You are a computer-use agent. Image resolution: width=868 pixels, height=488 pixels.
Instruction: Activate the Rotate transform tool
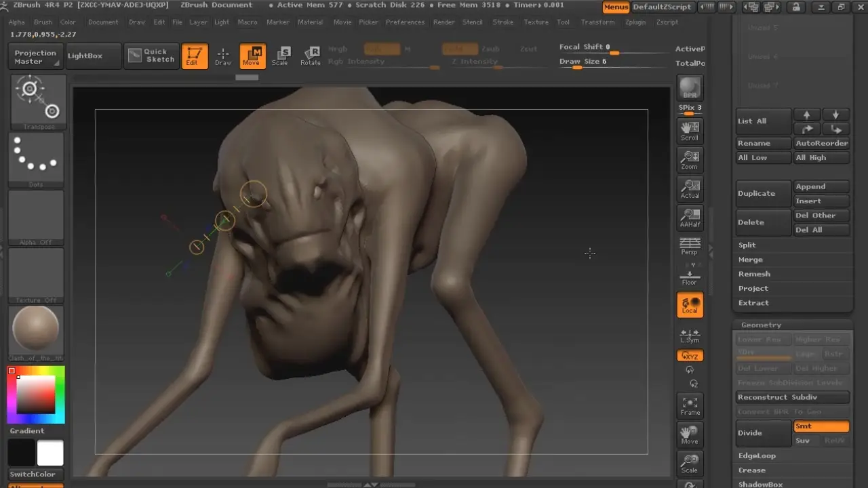click(x=311, y=56)
